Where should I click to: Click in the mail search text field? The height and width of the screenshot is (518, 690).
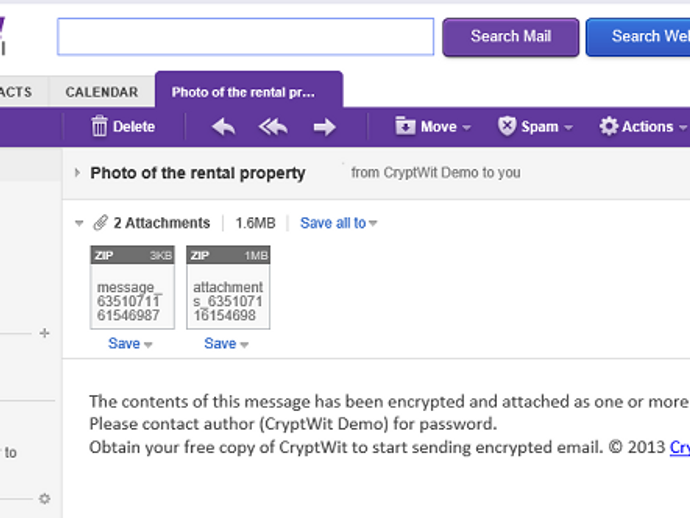tap(245, 37)
